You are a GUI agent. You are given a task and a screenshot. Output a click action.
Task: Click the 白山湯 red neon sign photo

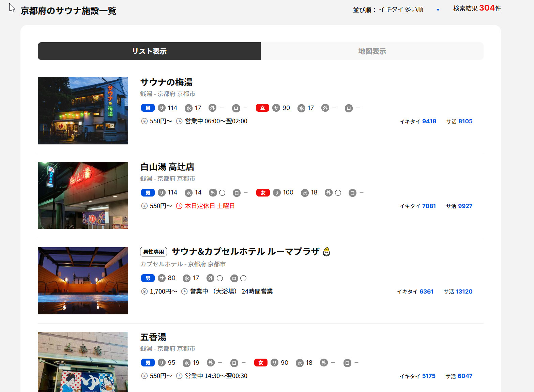tap(83, 195)
